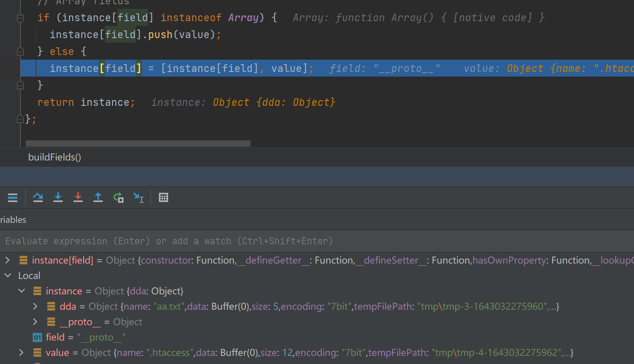This screenshot has height=364, width=634.
Task: Select the field = "__proto__" variable row
Action: (85, 337)
